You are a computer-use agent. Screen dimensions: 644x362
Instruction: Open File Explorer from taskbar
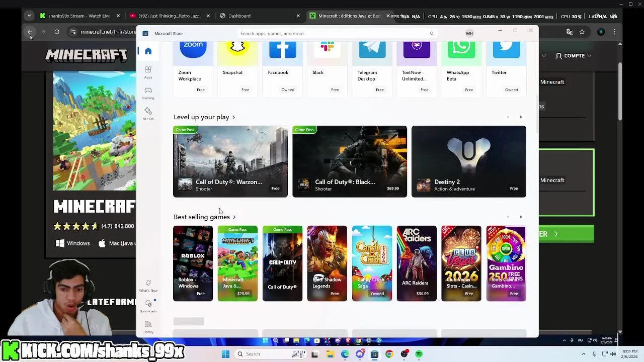(x=330, y=354)
